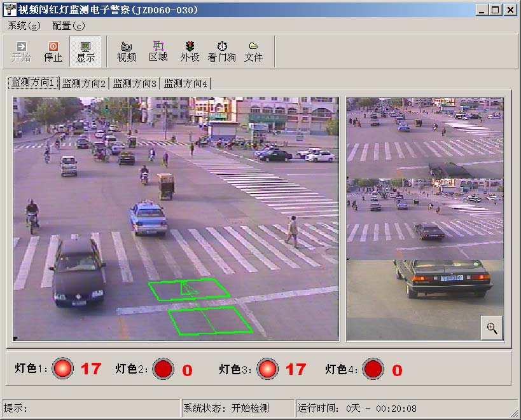This screenshot has width=521, height=420.
Task: Click the 灯色3 countdown value 17
Action: coord(296,369)
